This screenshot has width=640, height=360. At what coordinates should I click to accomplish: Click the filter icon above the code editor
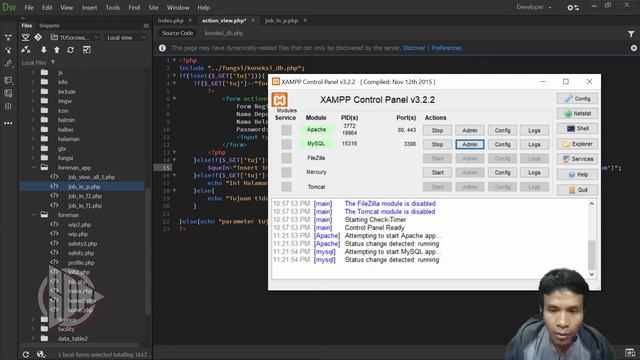tap(631, 34)
